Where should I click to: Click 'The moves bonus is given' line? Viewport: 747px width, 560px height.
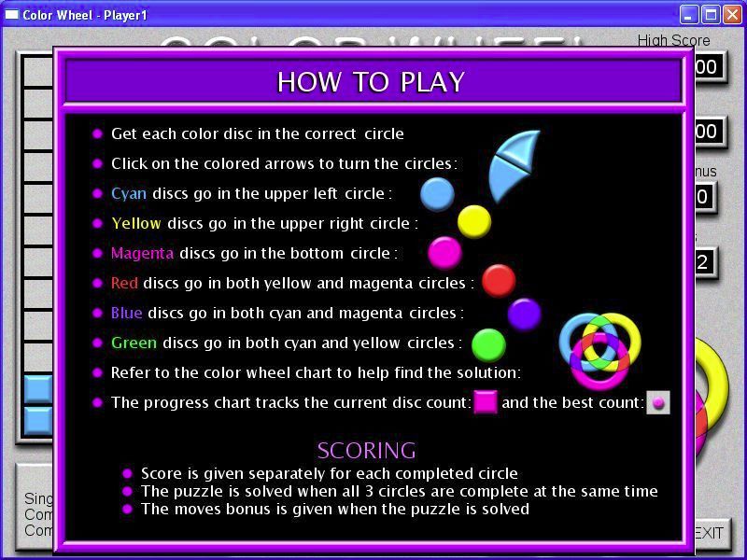pyautogui.click(x=335, y=509)
